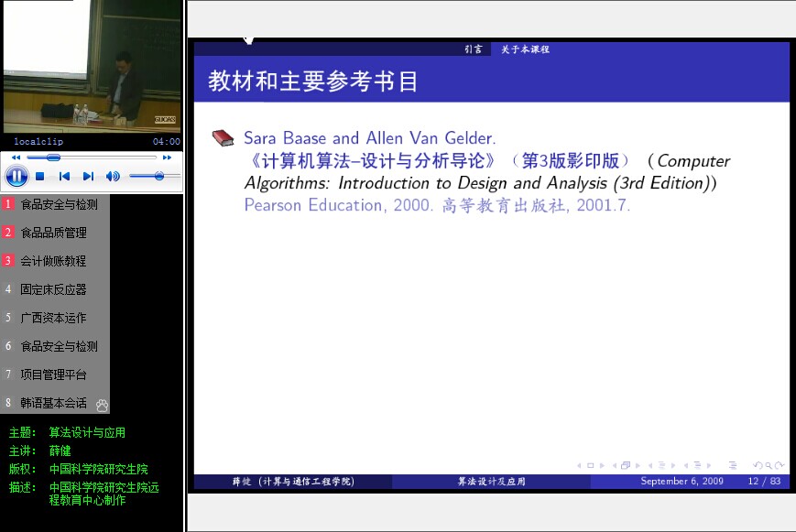Click the 算法设计及应用 footer title
Viewport: 796px width, 532px height.
[491, 482]
